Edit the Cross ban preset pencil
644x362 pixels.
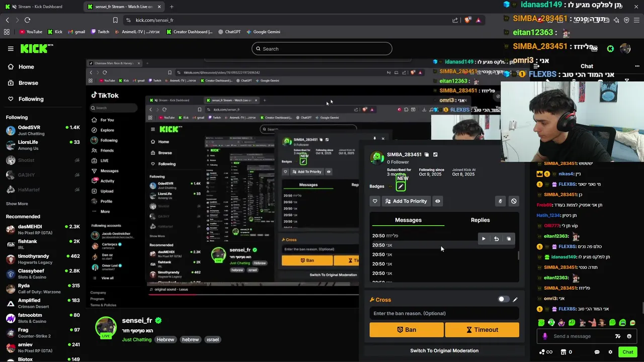515,300
